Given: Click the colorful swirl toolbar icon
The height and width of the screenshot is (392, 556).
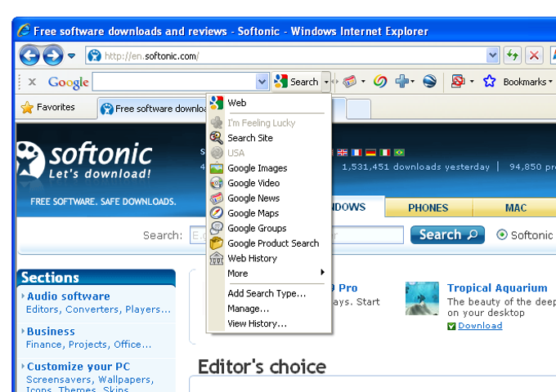Looking at the screenshot, I should click(380, 82).
